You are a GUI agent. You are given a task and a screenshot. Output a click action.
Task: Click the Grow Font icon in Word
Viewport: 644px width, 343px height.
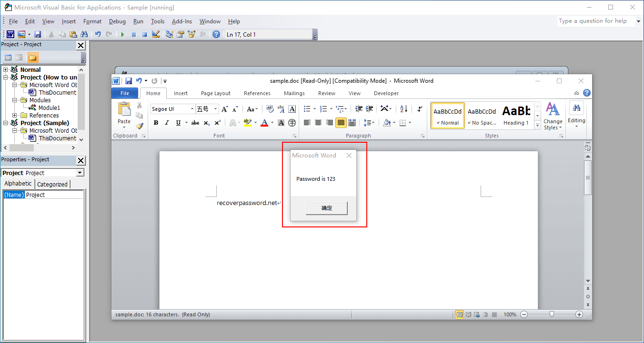click(x=224, y=109)
